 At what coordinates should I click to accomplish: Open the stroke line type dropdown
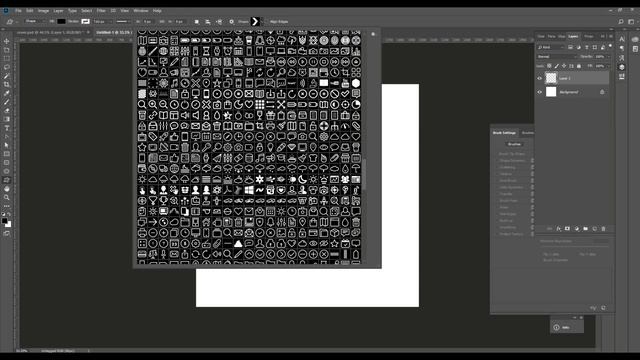pos(122,22)
